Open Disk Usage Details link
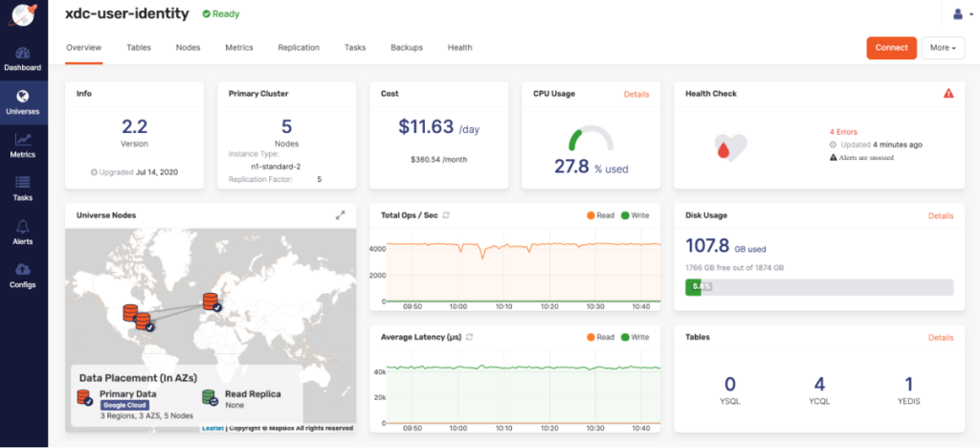The width and height of the screenshot is (980, 448). coord(941,215)
